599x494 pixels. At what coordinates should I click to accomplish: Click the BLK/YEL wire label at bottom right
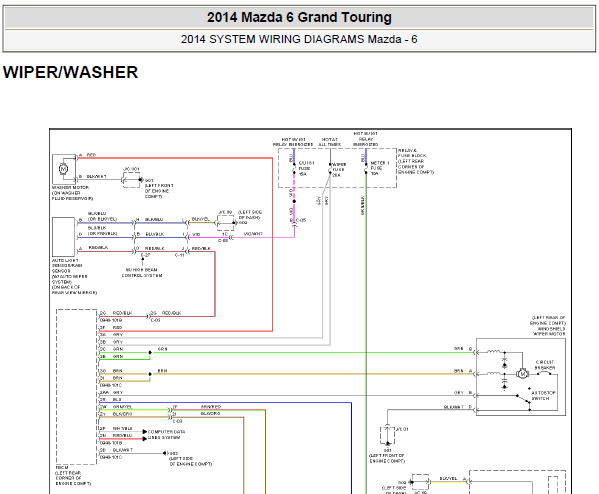[x=448, y=478]
